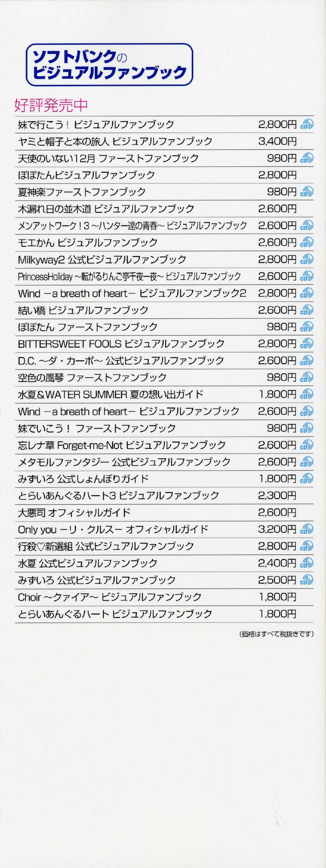Click CD icon beside モエかん ビジュアルファンブック

coord(306,242)
